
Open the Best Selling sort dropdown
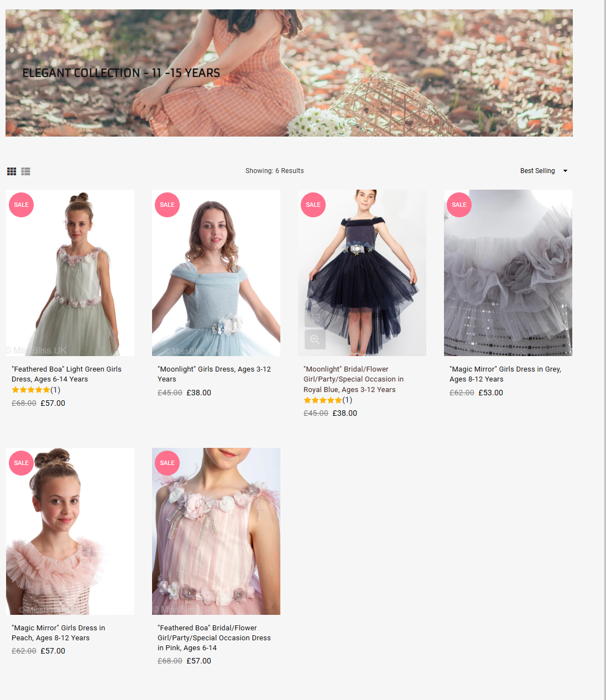click(543, 171)
